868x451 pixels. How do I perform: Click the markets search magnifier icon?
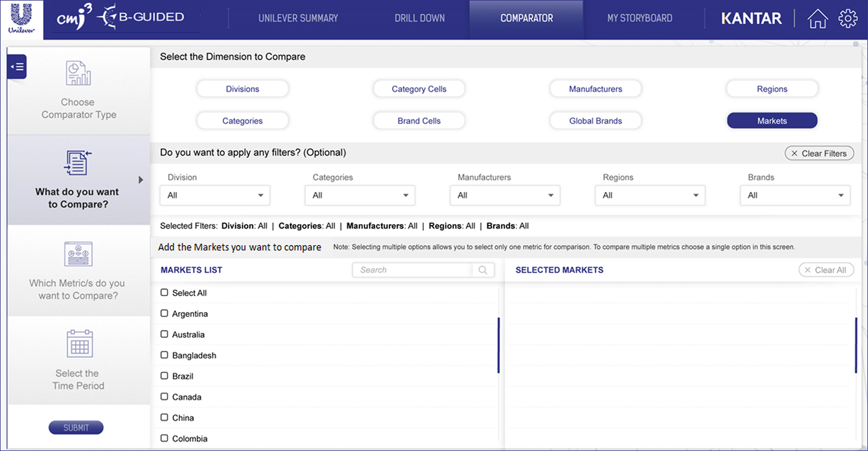tap(483, 270)
